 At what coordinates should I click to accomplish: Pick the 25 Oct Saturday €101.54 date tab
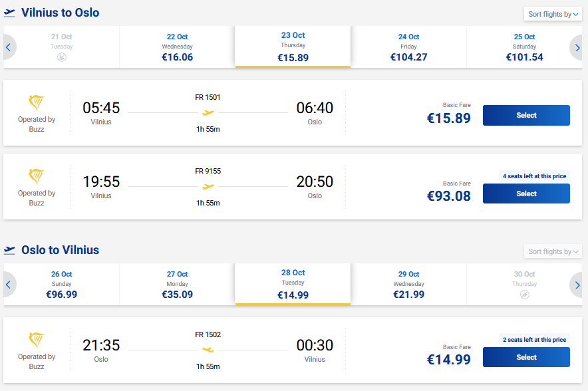coord(524,47)
